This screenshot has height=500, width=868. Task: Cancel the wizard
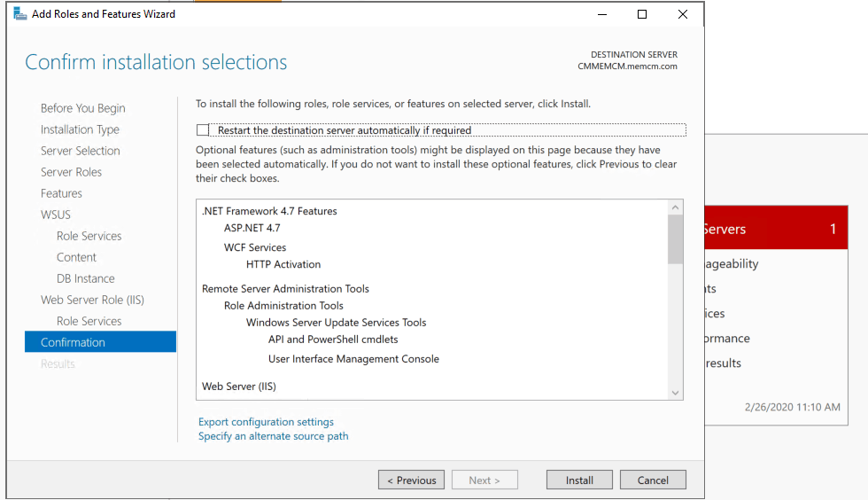(x=653, y=480)
